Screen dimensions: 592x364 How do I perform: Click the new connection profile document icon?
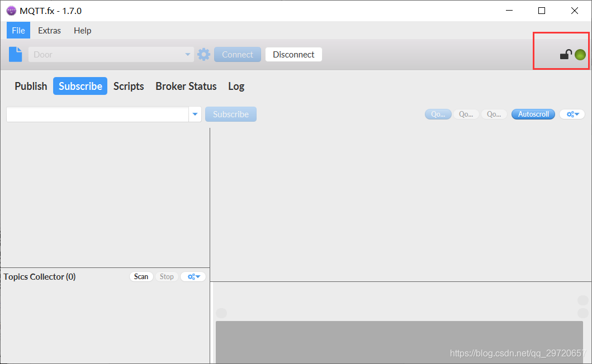click(16, 54)
